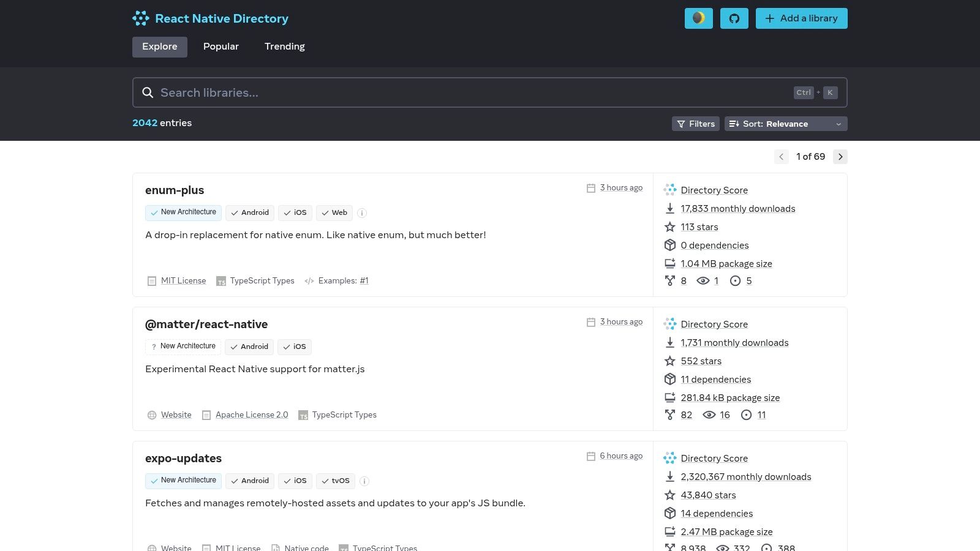Go to next page of results
The height and width of the screenshot is (551, 980).
[840, 157]
